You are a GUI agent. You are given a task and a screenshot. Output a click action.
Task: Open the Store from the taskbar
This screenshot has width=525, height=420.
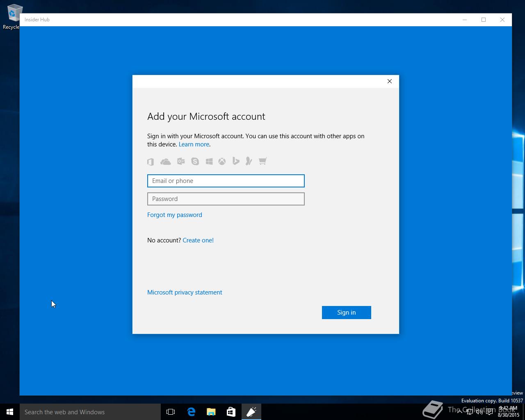(x=231, y=412)
